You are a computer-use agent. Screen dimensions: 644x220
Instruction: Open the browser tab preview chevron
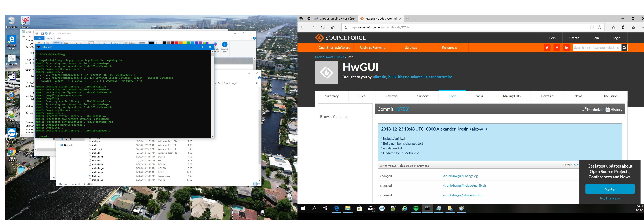point(415,19)
